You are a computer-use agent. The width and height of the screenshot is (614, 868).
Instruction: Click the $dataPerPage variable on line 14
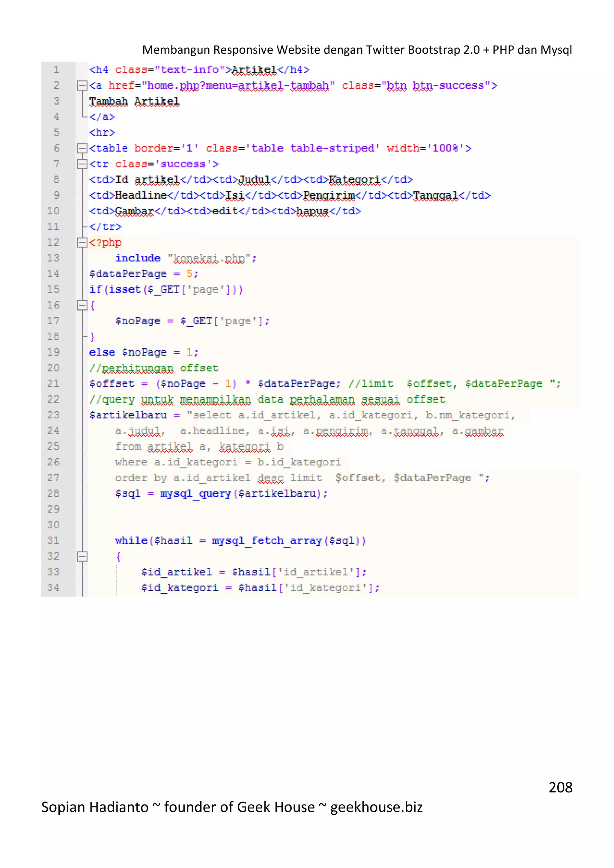pyautogui.click(x=128, y=274)
